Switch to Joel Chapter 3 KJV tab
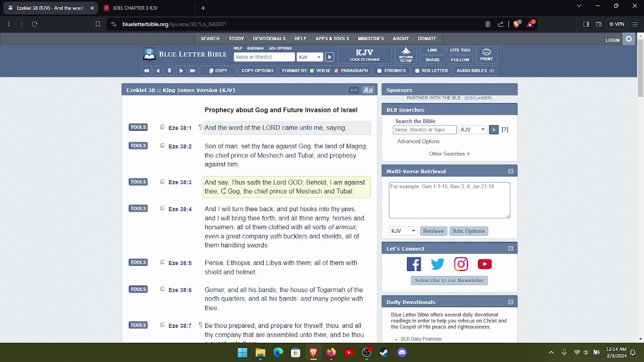 pyautogui.click(x=146, y=8)
